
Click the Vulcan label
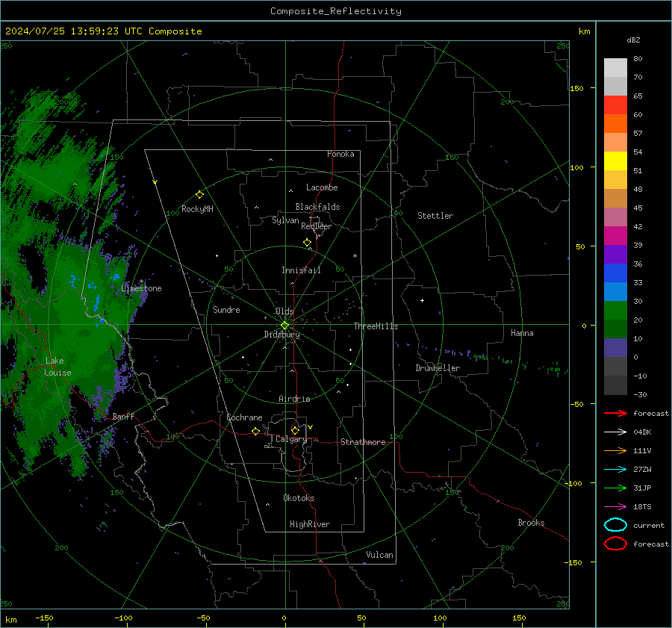pyautogui.click(x=379, y=555)
